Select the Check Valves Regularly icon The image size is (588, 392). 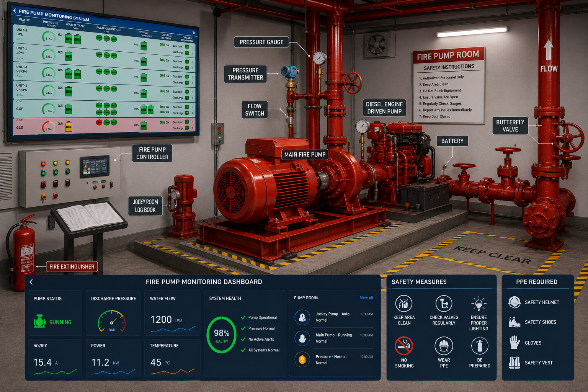pos(444,304)
